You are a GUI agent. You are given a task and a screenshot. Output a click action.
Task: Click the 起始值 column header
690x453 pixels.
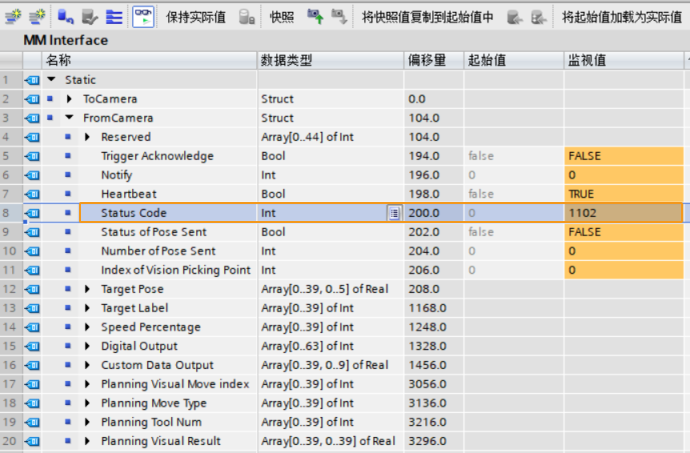click(514, 60)
